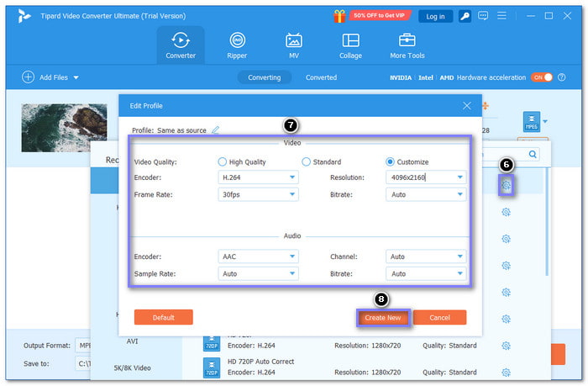Open the Ripper tab
Image resolution: width=588 pixels, height=386 pixels.
tap(237, 45)
